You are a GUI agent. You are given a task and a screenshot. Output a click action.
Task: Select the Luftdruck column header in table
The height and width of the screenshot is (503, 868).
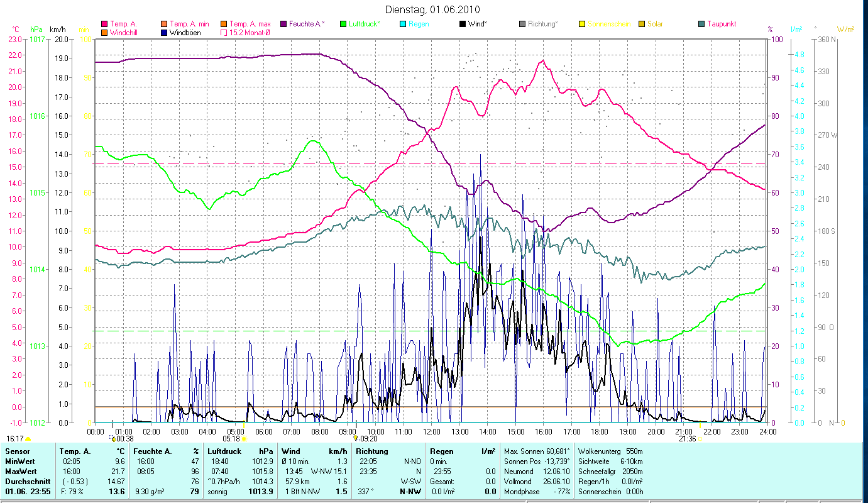click(x=224, y=451)
